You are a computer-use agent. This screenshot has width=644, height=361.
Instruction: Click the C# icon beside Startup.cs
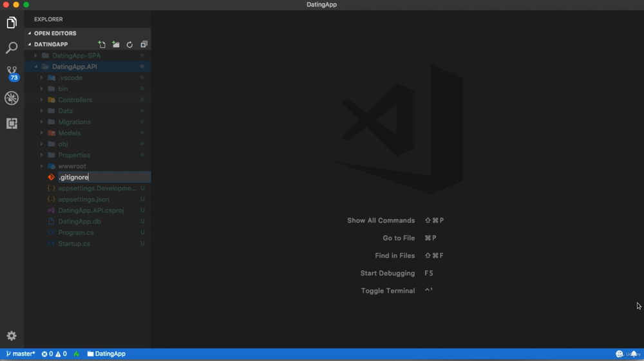pos(52,244)
